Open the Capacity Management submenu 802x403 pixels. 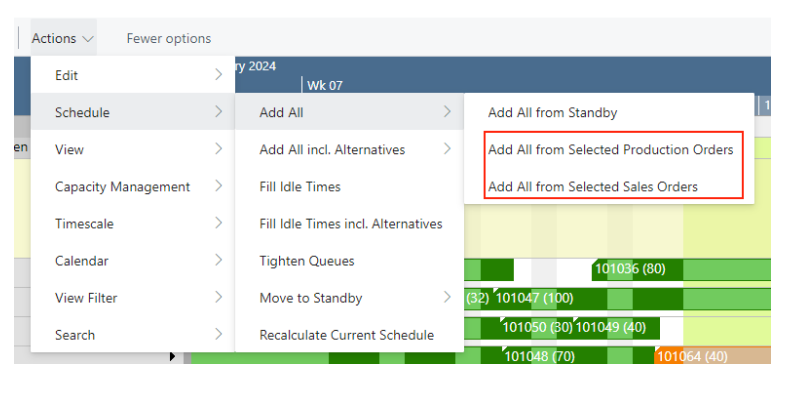tap(122, 187)
